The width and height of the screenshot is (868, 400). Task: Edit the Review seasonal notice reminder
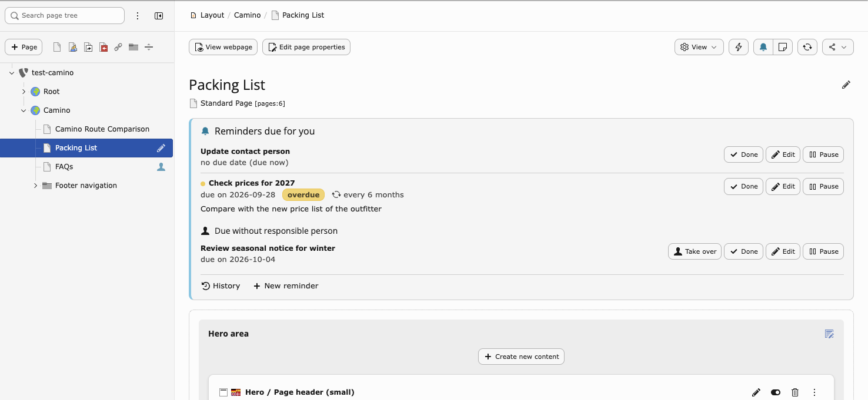coord(783,251)
